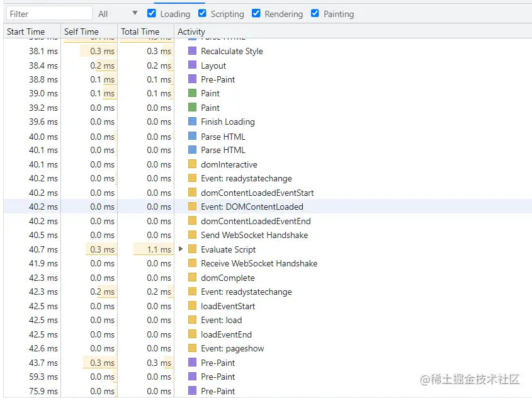Select Receive WebSocket Handshake activity label
The height and width of the screenshot is (398, 532).
click(x=259, y=264)
